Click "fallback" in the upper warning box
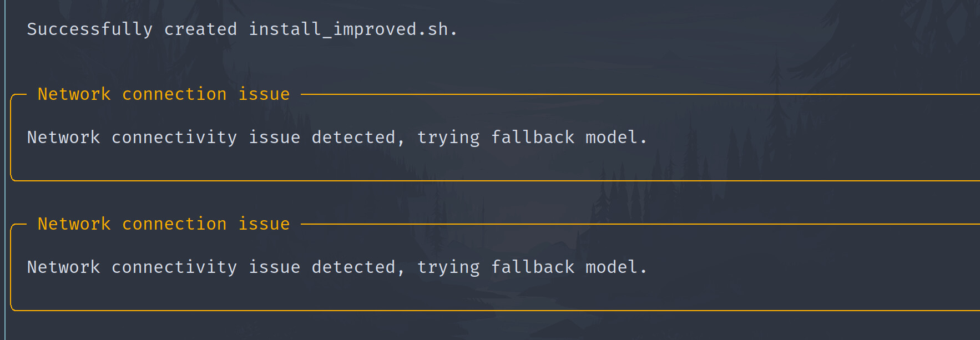 (x=533, y=137)
